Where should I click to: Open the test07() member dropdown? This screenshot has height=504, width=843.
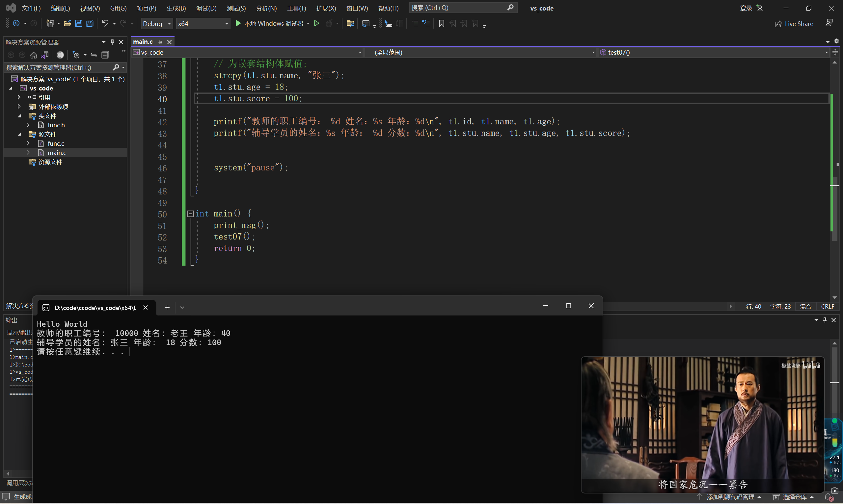point(714,52)
